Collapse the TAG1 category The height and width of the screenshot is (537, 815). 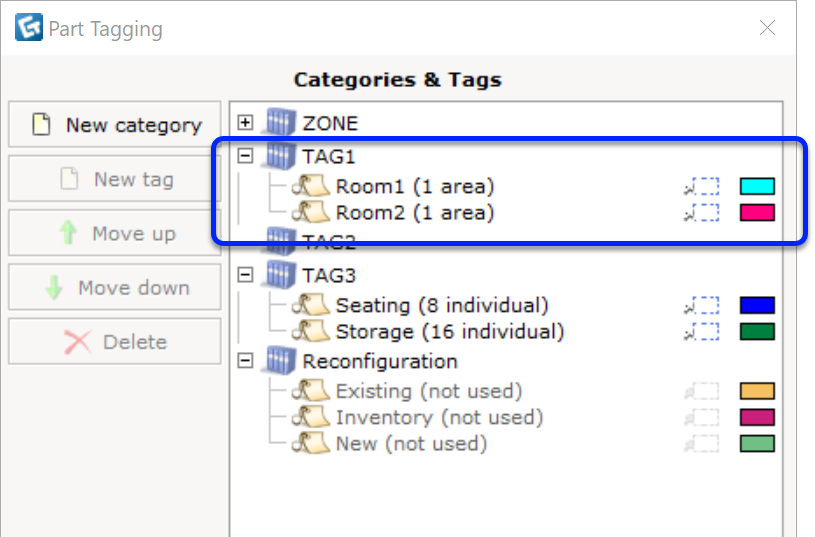click(245, 155)
